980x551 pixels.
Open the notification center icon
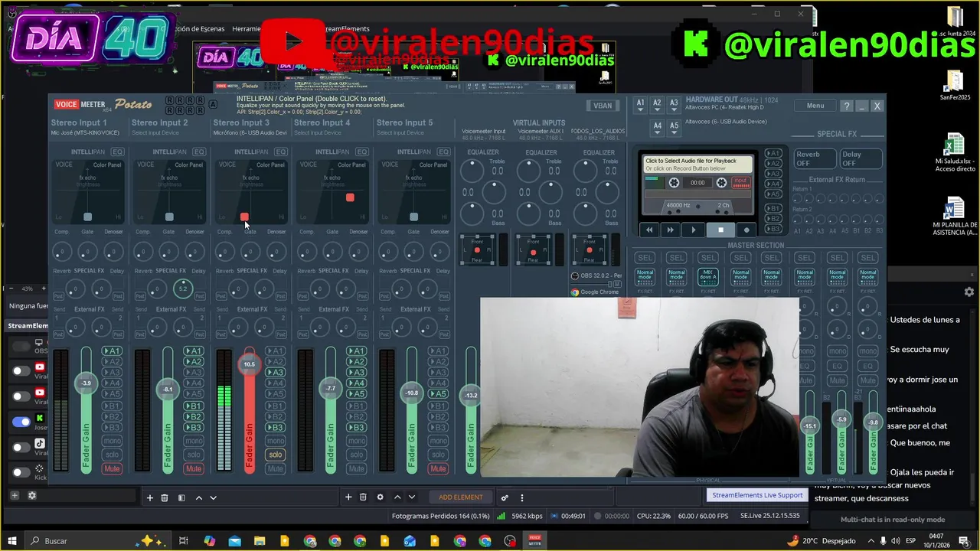point(964,541)
